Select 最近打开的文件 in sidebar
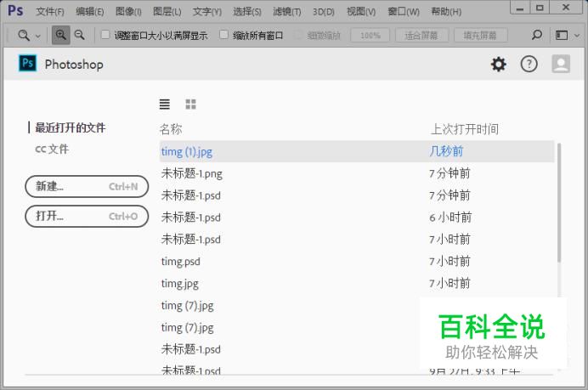588x390 pixels. click(x=71, y=127)
